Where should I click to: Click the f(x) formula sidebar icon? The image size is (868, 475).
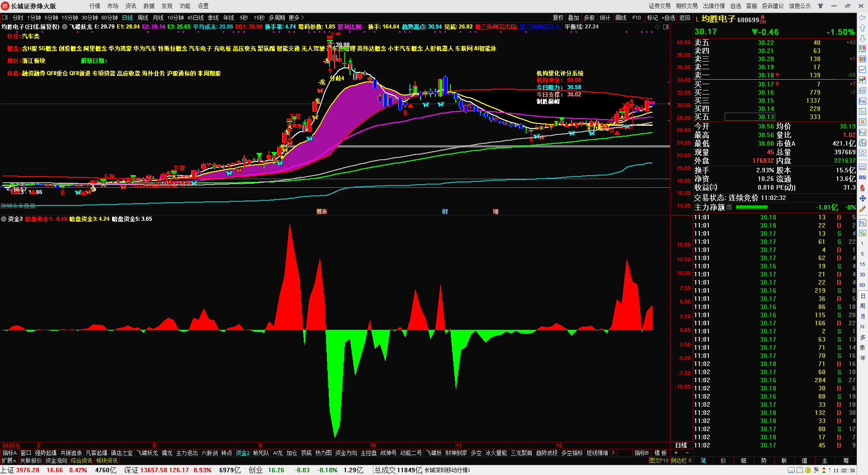(863, 143)
